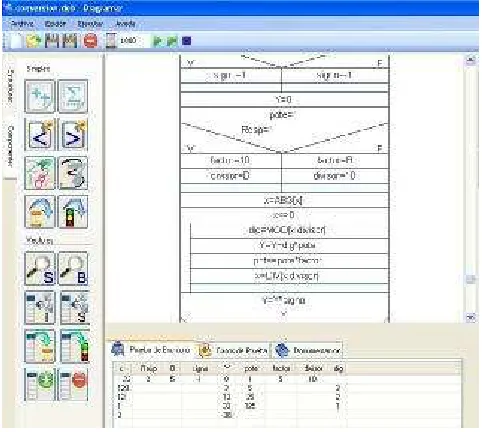Select the number 3 loop tool
Image resolution: width=482 pixels, height=432 pixels.
click(x=73, y=173)
